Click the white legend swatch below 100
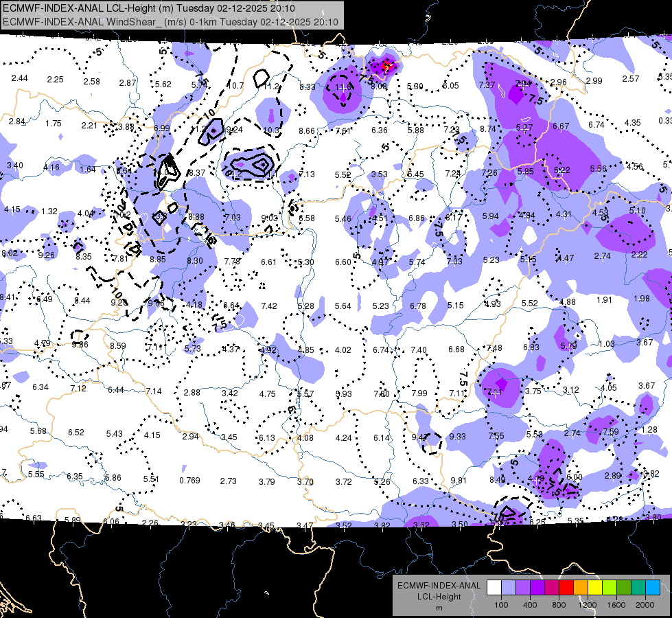Screen dimensions: 672x618 pos(494,588)
